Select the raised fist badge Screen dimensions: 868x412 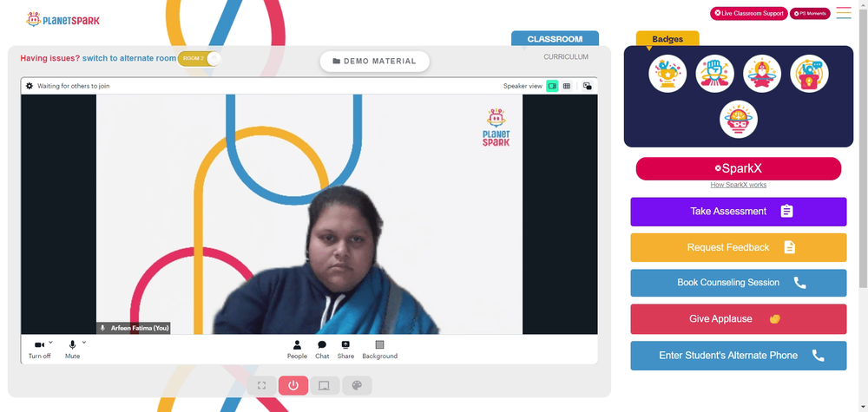tap(714, 74)
